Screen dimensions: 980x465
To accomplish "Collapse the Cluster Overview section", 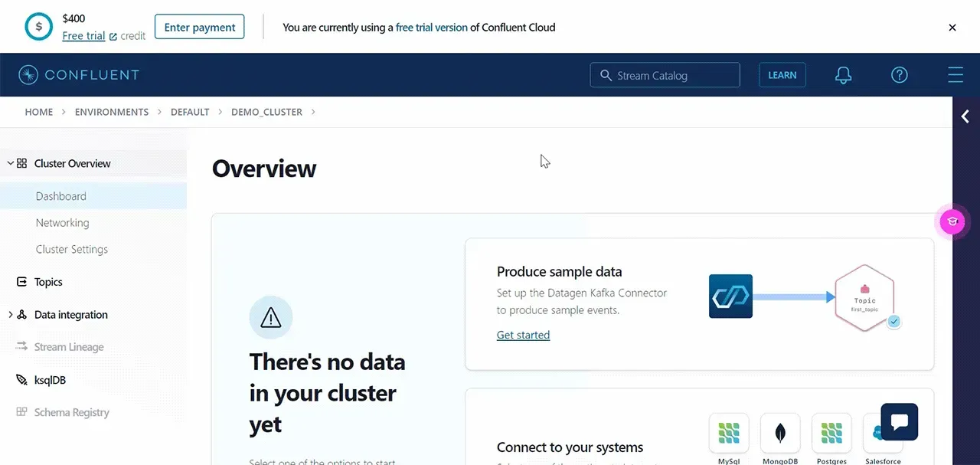I will point(11,163).
